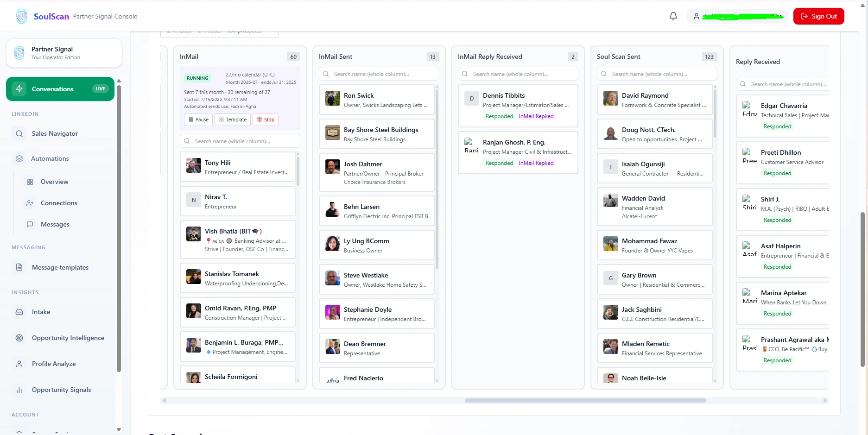Open Omid Ravan, P.Eng, PMP card
The image size is (868, 435).
(x=238, y=312)
